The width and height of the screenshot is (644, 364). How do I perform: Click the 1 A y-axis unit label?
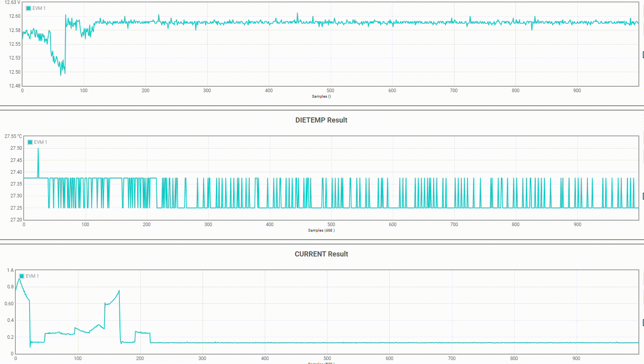tap(10, 270)
